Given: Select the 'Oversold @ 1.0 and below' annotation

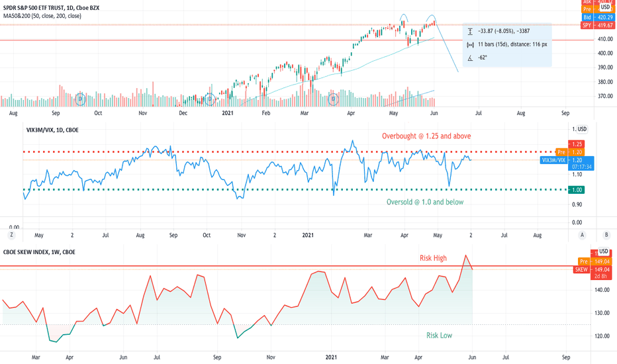Looking at the screenshot, I should point(425,202).
